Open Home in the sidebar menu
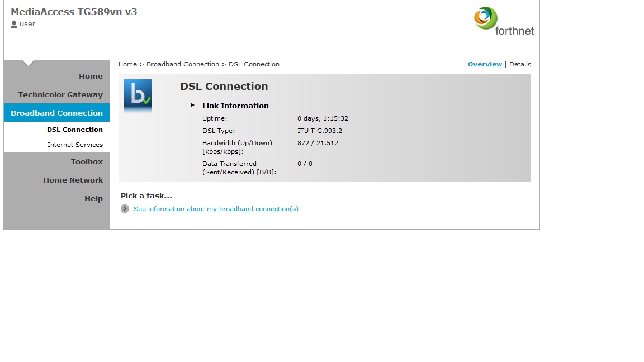 pos(91,77)
